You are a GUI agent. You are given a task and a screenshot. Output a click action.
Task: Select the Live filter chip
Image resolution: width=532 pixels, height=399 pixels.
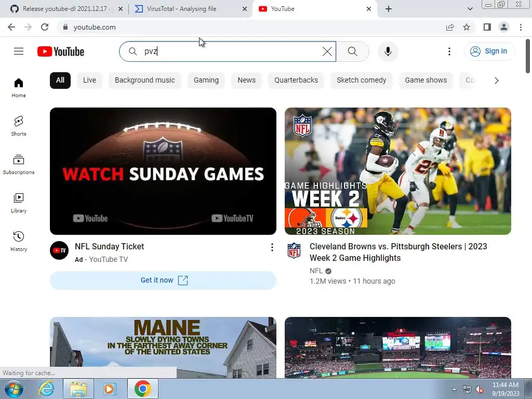click(89, 81)
